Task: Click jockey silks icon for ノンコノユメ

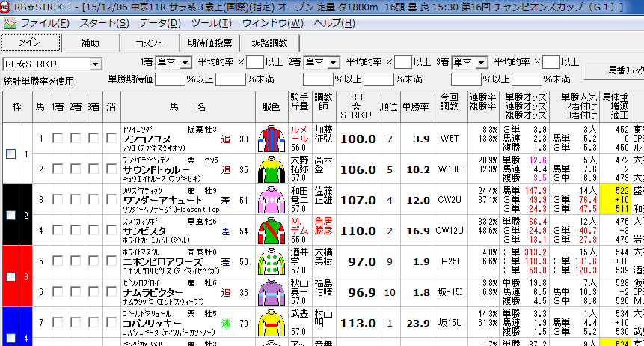Action: point(271,139)
